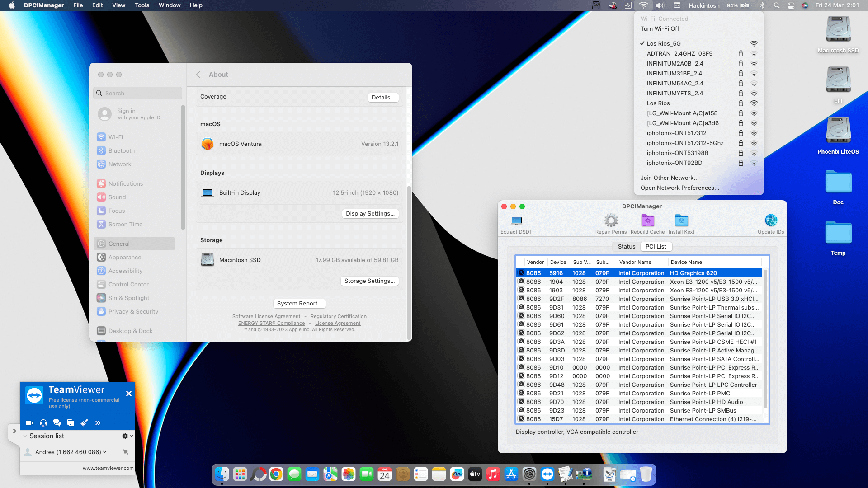Open Session list gear settings dropdown
Viewport: 868px width, 488px height.
[127, 436]
